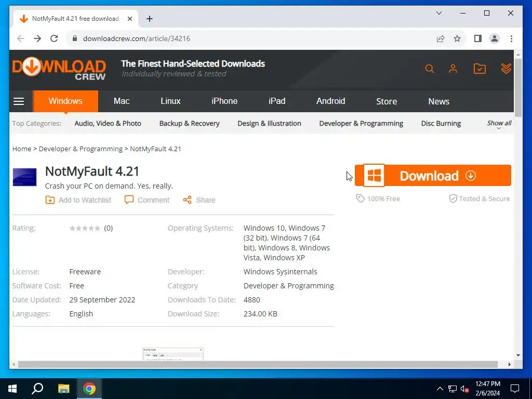
Task: Select the Windows platform tab
Action: 65,101
